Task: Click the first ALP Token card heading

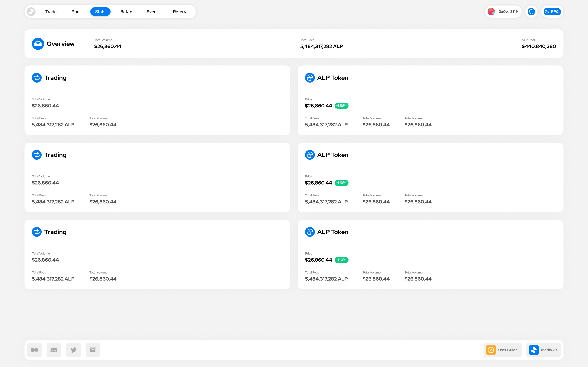Action: tap(333, 78)
